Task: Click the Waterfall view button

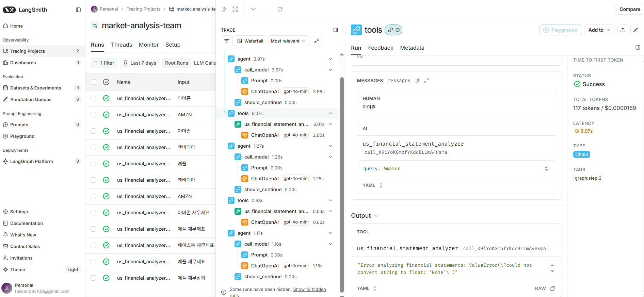Action: click(x=250, y=41)
